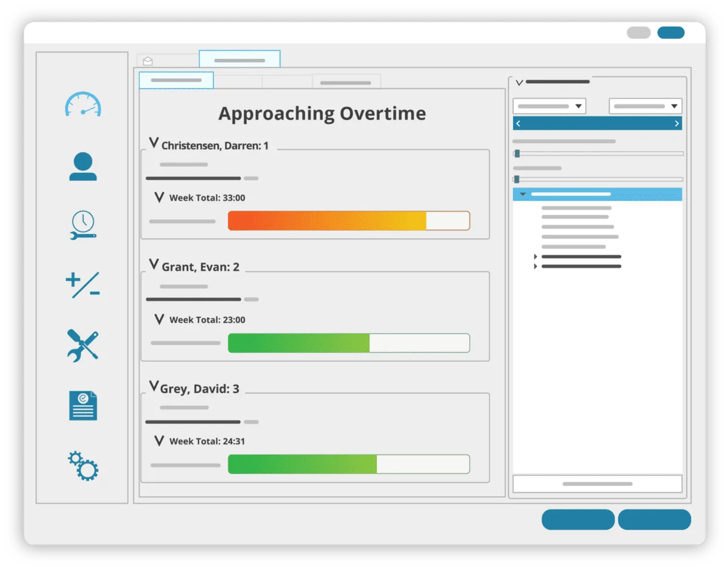The image size is (728, 569).
Task: Collapse Week Total: 24:31 section
Action: (160, 441)
